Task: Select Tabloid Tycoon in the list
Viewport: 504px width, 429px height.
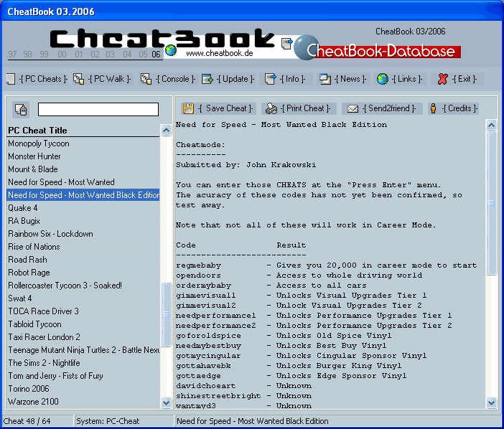Action: pos(83,324)
